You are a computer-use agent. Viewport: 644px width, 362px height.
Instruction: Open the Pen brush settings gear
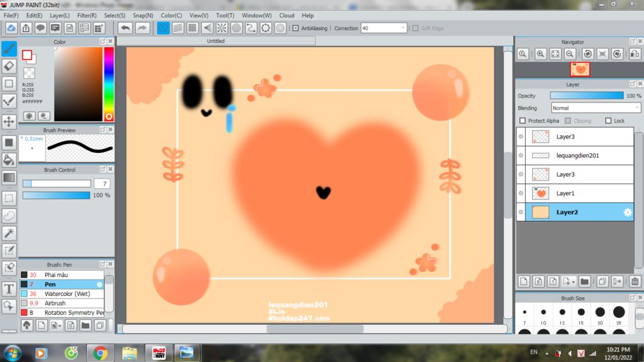tap(99, 285)
